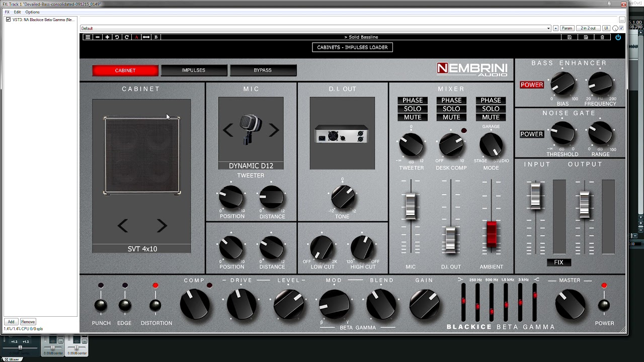The image size is (644, 362).
Task: Click the Master knob
Action: (570, 304)
